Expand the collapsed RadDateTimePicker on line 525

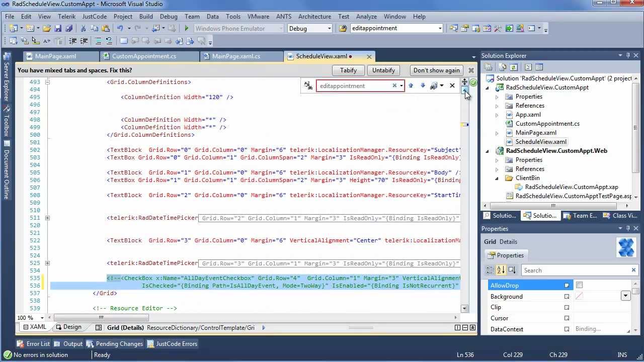(47, 263)
